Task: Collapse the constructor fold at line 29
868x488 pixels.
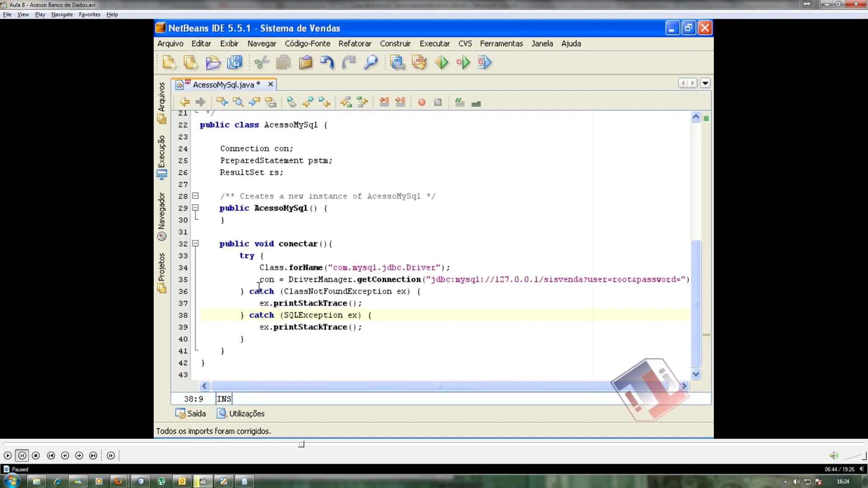Action: [195, 208]
